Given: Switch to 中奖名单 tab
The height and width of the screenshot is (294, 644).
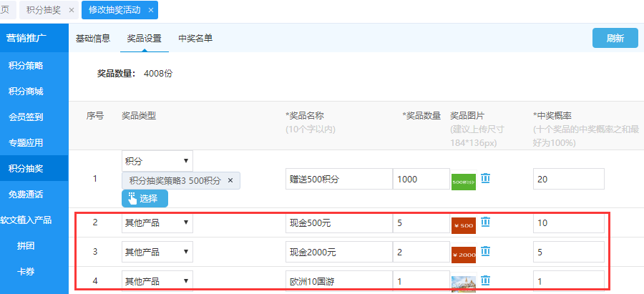Looking at the screenshot, I should pos(195,38).
